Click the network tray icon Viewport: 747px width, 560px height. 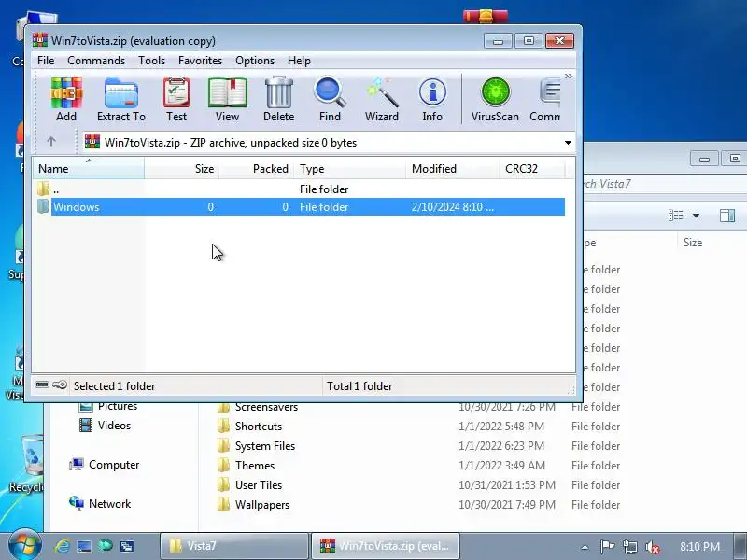point(629,547)
